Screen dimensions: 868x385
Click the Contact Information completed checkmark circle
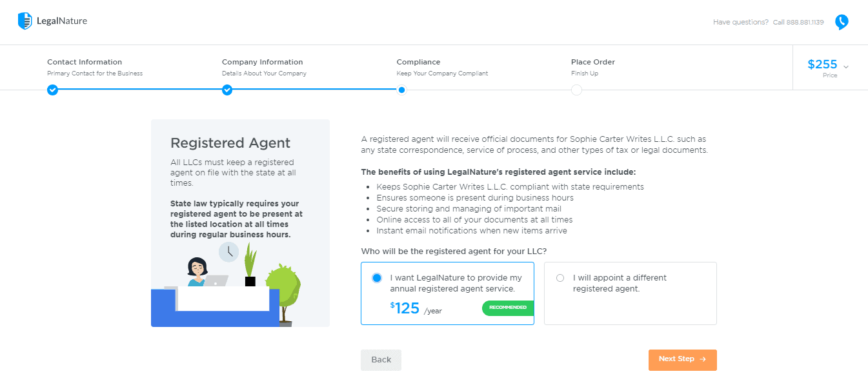point(53,90)
